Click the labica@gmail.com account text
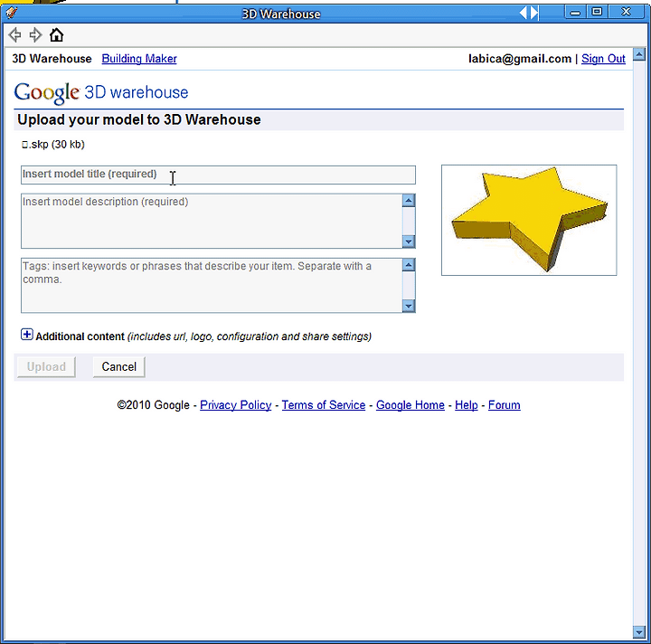The image size is (651, 644). pos(520,59)
